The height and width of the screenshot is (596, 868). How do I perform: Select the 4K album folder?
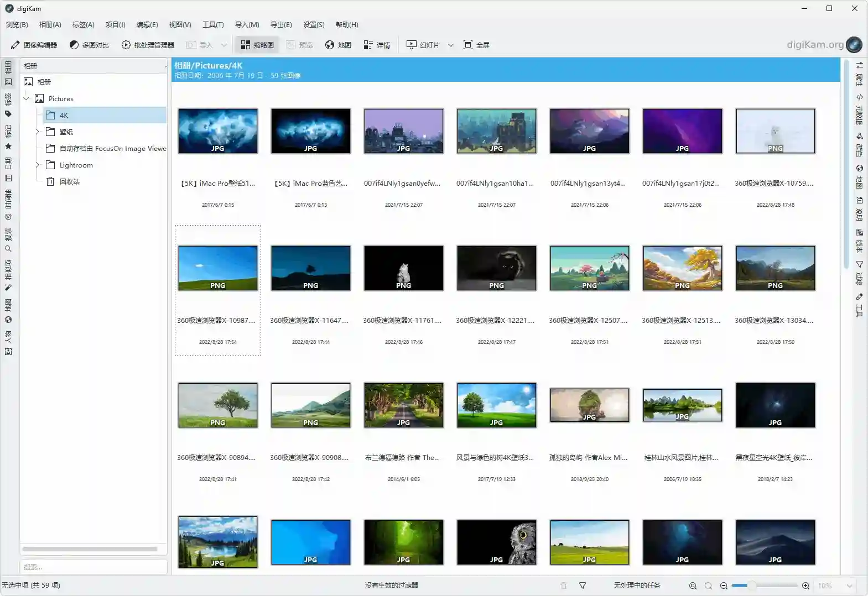click(x=105, y=115)
